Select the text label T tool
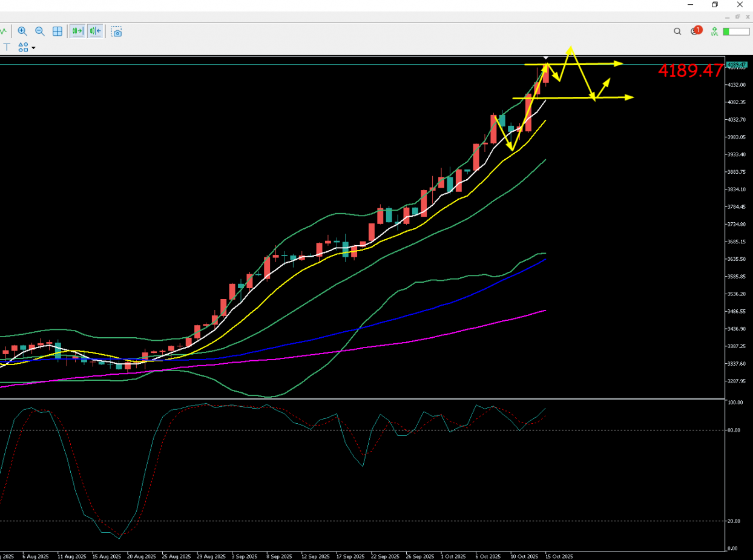This screenshot has width=753, height=560. tap(7, 47)
